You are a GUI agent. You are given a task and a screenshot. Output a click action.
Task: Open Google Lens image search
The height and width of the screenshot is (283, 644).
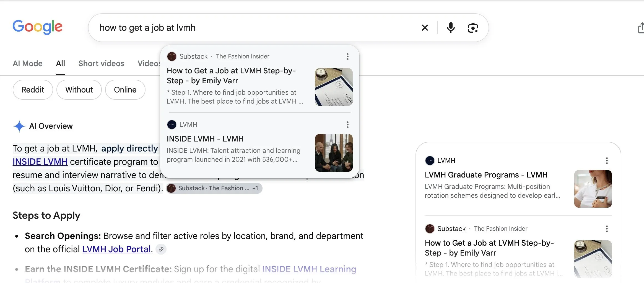click(473, 28)
